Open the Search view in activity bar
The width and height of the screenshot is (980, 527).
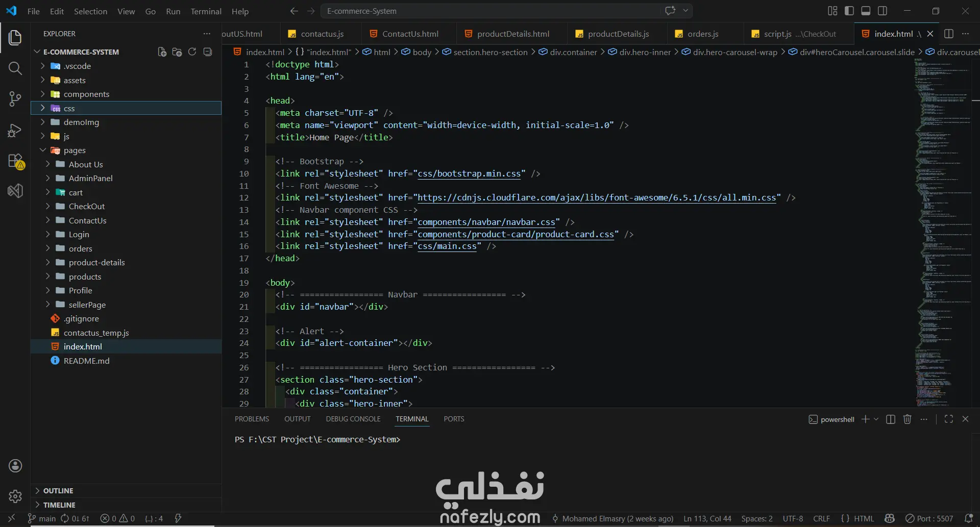15,68
